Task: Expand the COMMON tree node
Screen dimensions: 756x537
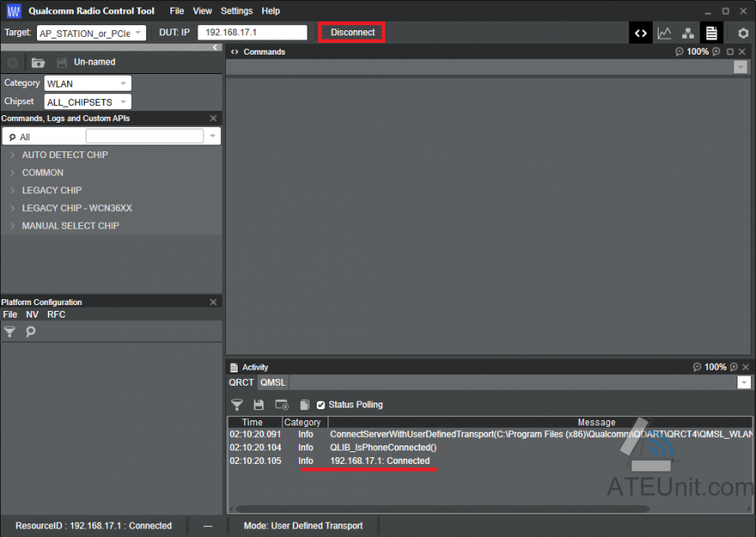Action: pos(13,173)
